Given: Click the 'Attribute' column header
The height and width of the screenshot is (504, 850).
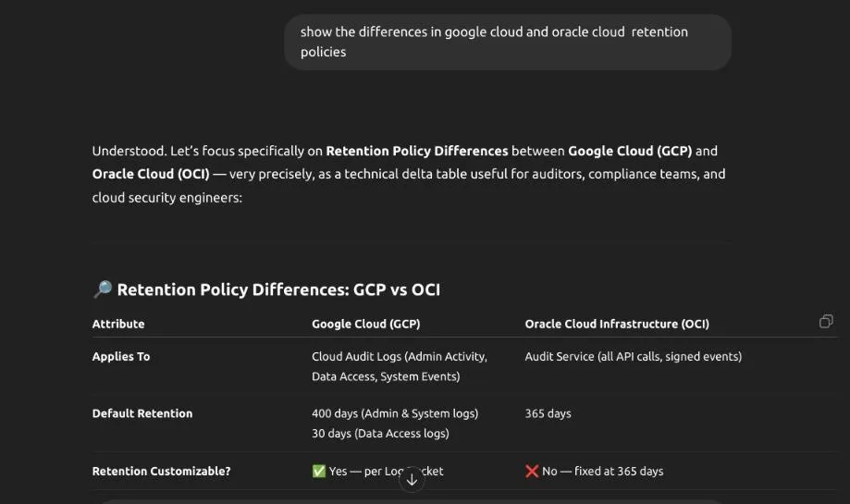Looking at the screenshot, I should 118,324.
